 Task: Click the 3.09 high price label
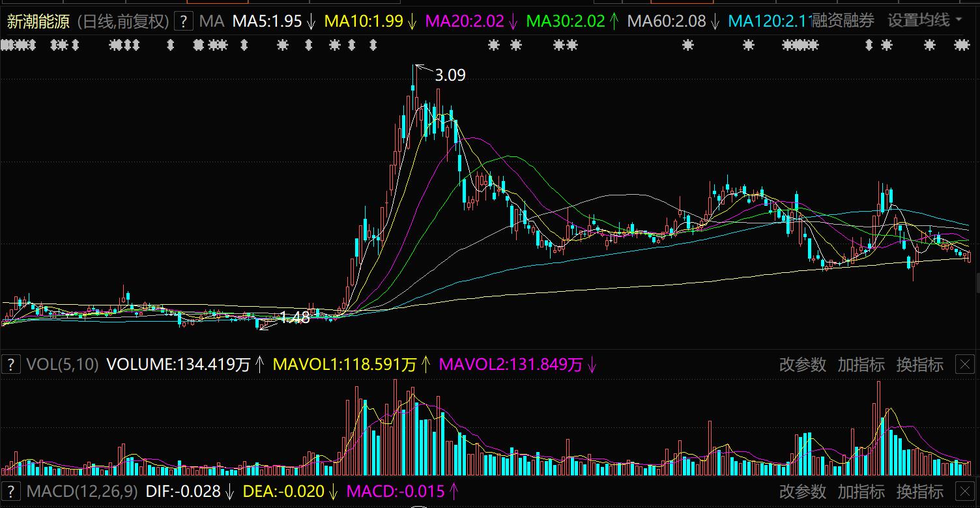450,76
